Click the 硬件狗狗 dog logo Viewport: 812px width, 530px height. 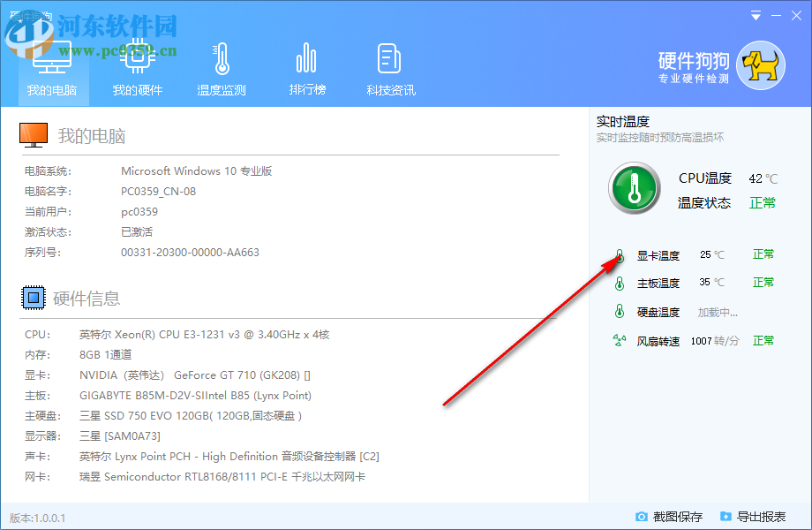pyautogui.click(x=759, y=65)
